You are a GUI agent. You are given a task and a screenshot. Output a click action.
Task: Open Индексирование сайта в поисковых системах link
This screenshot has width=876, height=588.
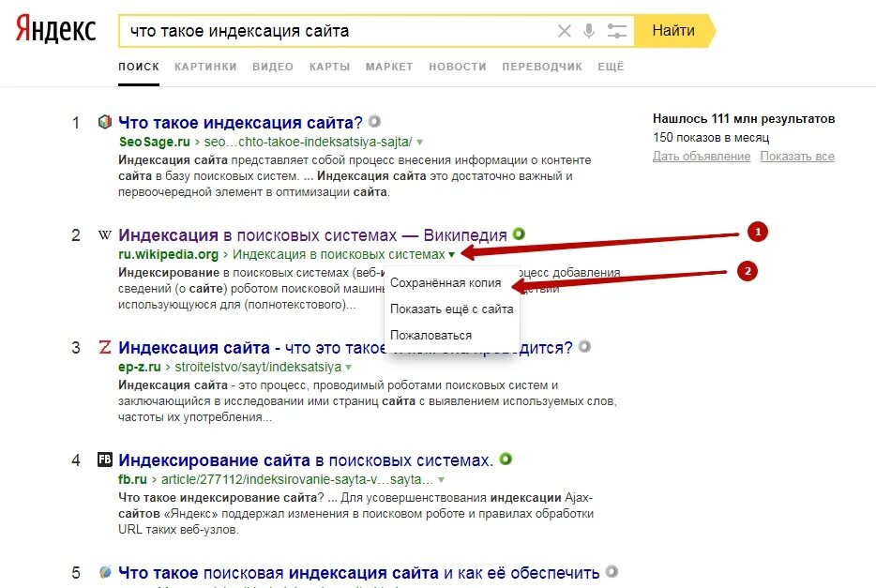coord(306,460)
